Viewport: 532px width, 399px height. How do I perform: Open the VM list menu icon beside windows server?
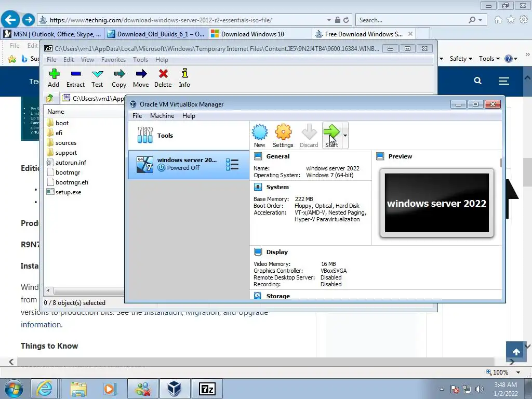[232, 165]
